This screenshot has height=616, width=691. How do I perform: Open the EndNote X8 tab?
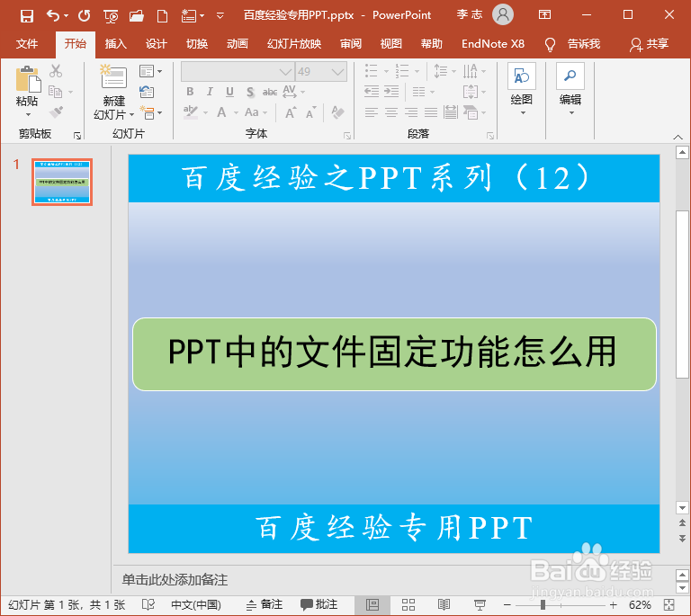pos(493,44)
